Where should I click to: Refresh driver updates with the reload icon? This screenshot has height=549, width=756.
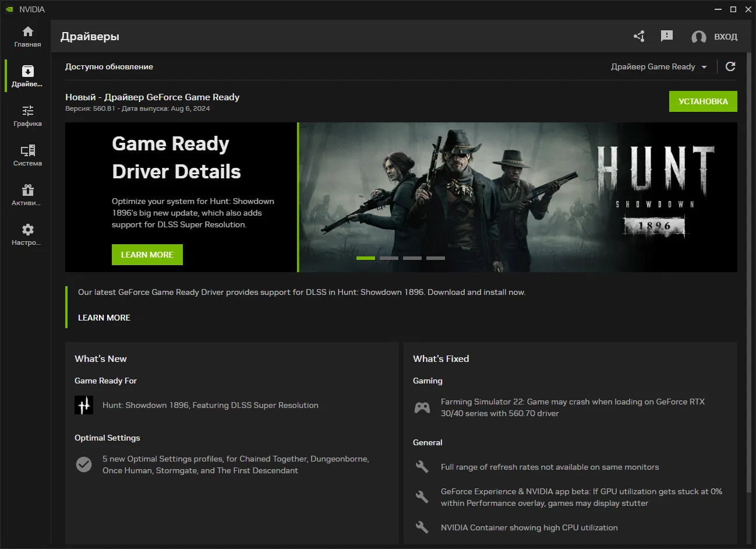pos(730,66)
